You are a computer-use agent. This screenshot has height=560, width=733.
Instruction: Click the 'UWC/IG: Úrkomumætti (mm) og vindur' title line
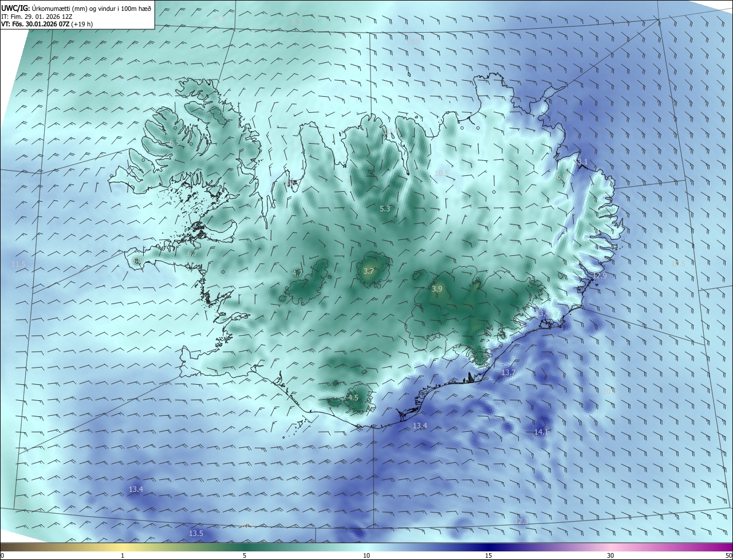tap(76, 9)
